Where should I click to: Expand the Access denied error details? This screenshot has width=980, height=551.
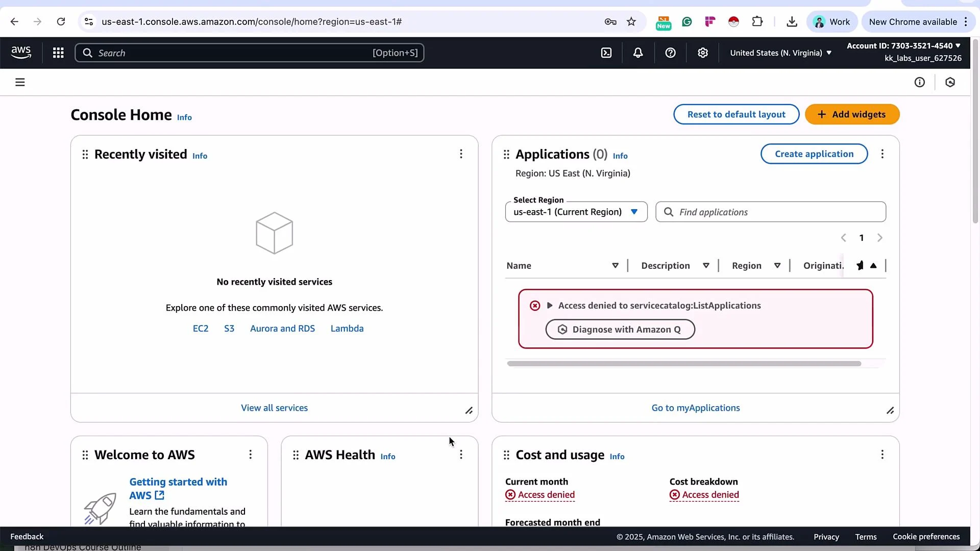coord(550,306)
